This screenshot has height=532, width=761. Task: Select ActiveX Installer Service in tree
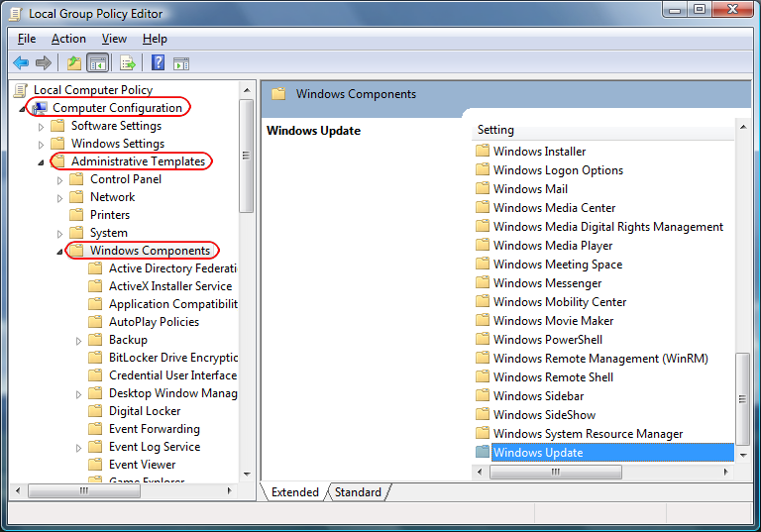pyautogui.click(x=170, y=286)
